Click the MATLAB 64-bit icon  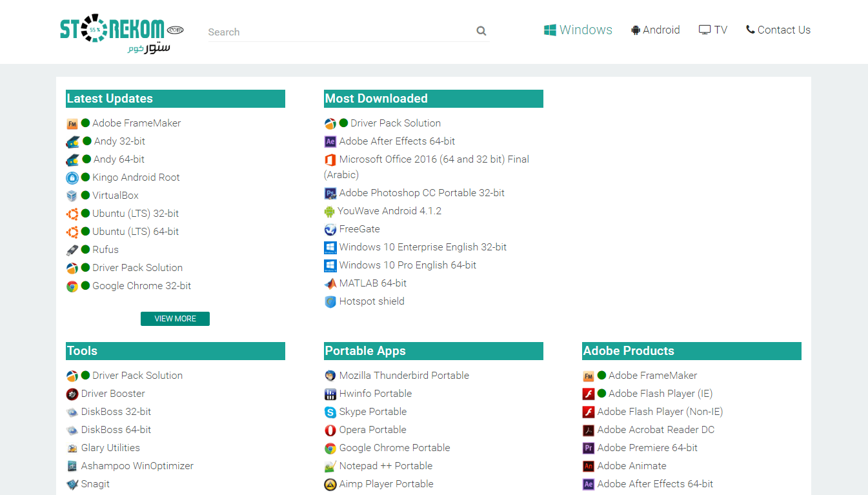330,284
